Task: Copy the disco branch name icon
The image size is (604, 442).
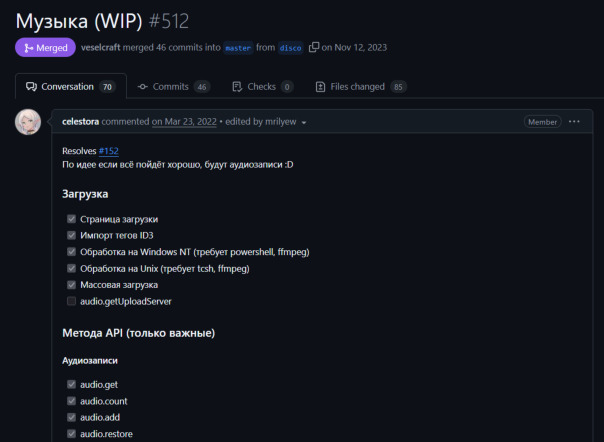Action: [x=314, y=47]
